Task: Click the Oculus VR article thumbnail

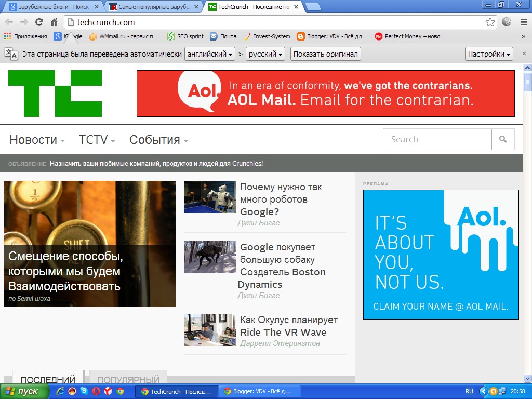Action: pyautogui.click(x=210, y=330)
